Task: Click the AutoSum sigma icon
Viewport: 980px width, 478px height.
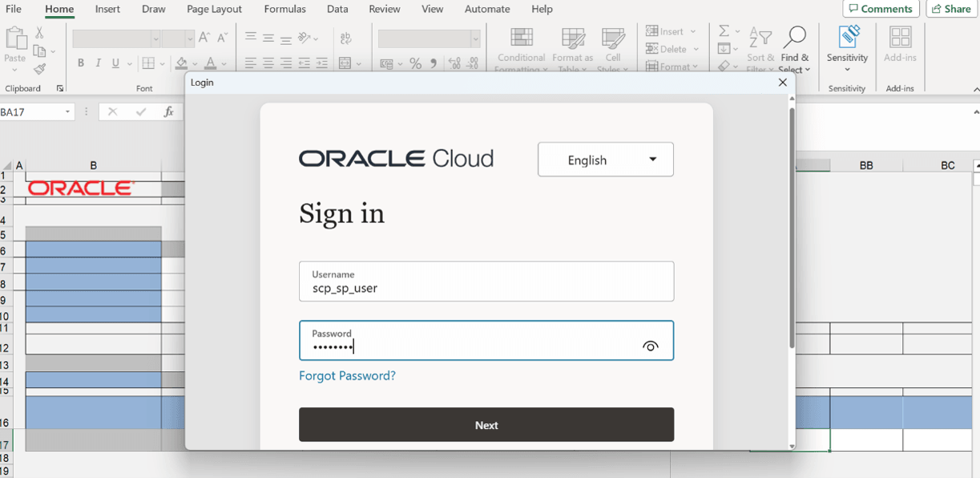Action: pos(724,30)
